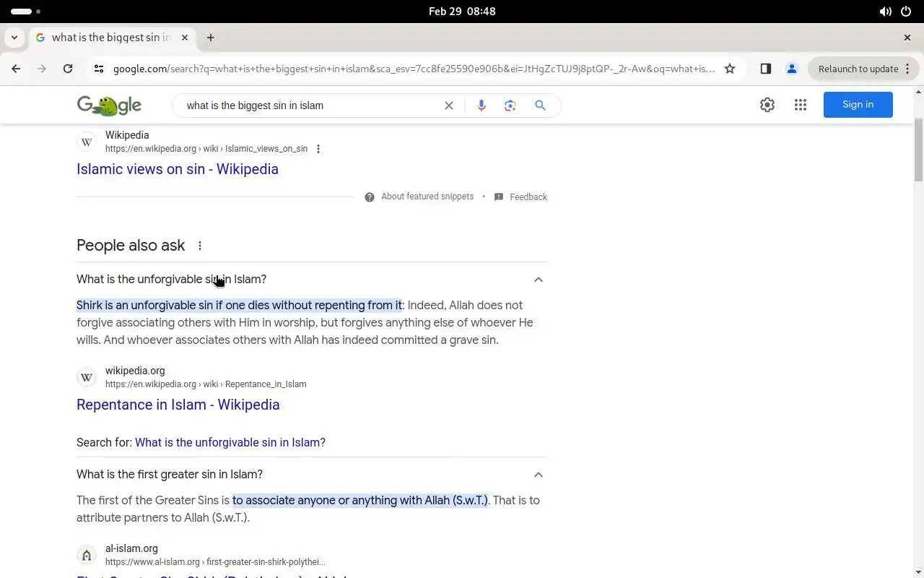Open Repentance in Islam Wikipedia link
The width and height of the screenshot is (924, 578).
tap(178, 405)
